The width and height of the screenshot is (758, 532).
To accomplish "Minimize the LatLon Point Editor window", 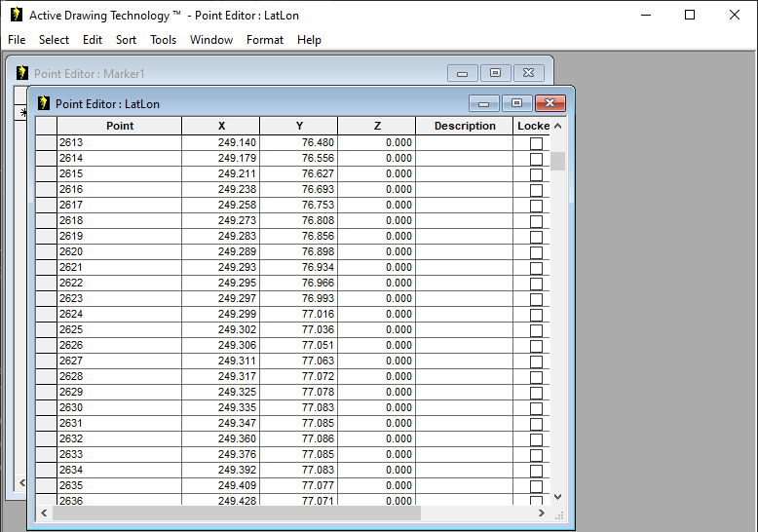I will tap(484, 103).
